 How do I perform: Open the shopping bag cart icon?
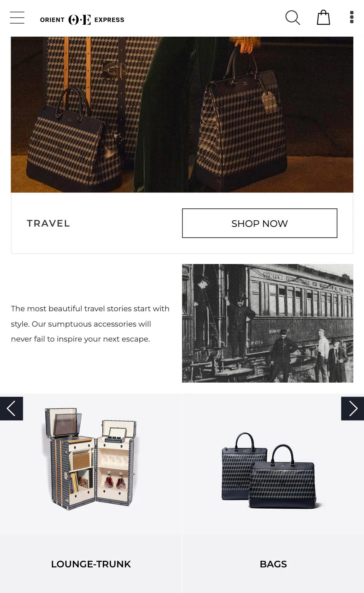point(323,17)
